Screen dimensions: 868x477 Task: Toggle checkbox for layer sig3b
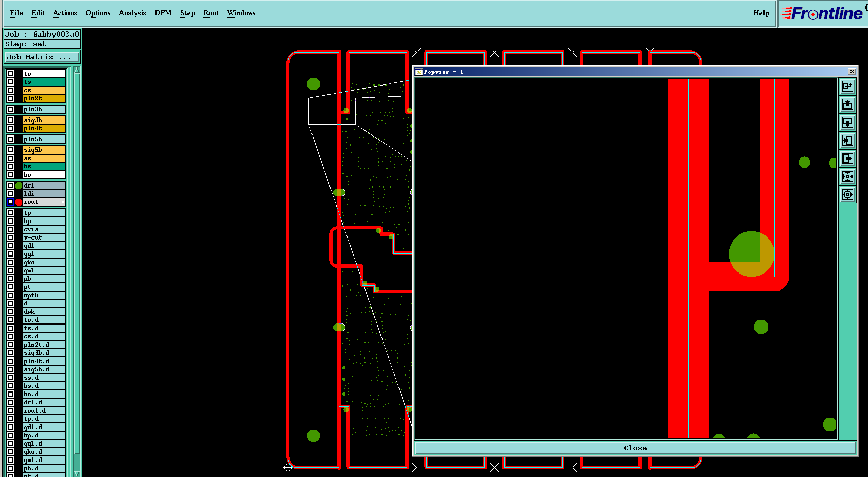coord(10,120)
